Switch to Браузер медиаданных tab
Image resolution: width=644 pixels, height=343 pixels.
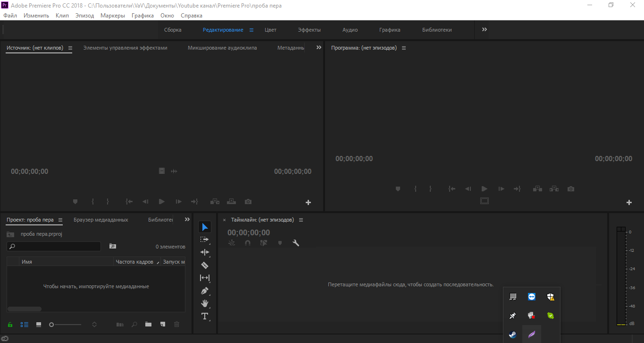[100, 220]
